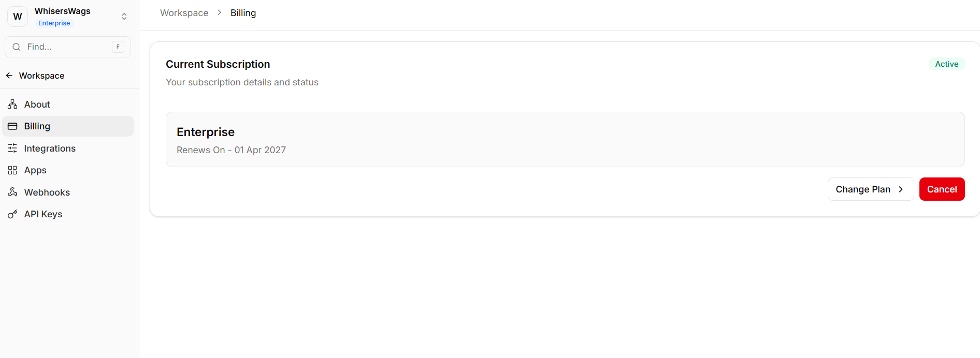Viewport: 980px width, 358px height.
Task: Click the search magnifier icon
Action: click(x=17, y=47)
